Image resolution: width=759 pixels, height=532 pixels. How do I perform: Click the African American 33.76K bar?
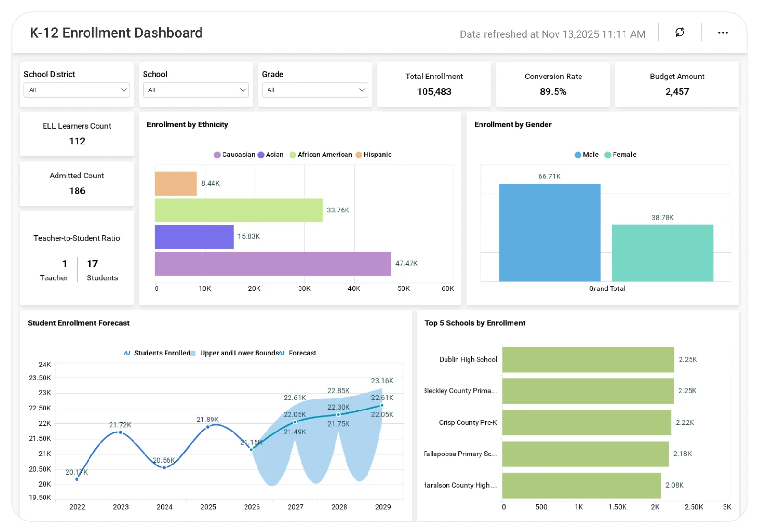coord(239,210)
